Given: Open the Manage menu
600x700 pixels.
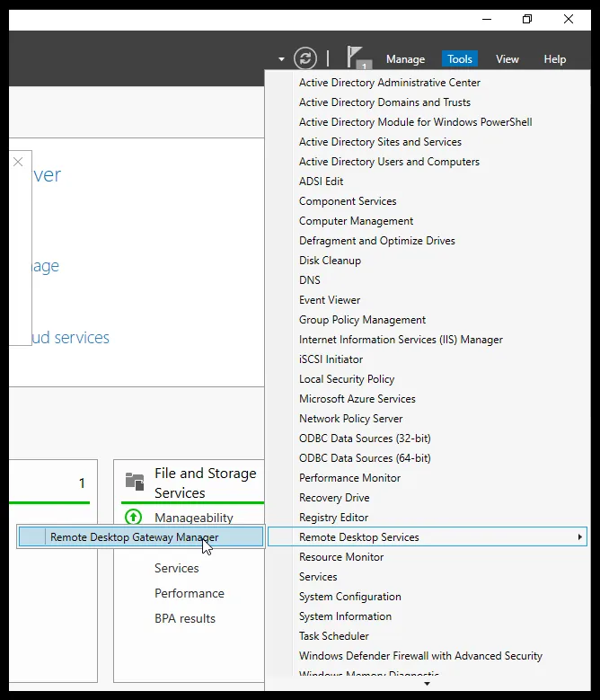Looking at the screenshot, I should click(x=405, y=59).
